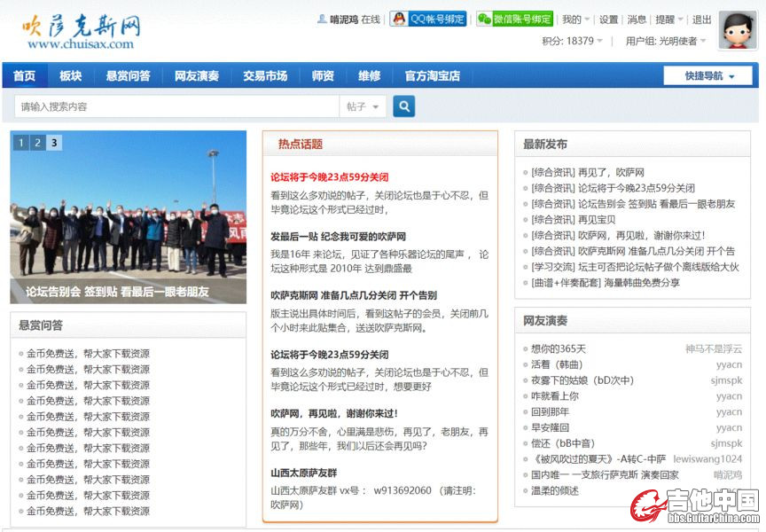
Task: Open the 帖子 search type dropdown
Action: pos(363,106)
